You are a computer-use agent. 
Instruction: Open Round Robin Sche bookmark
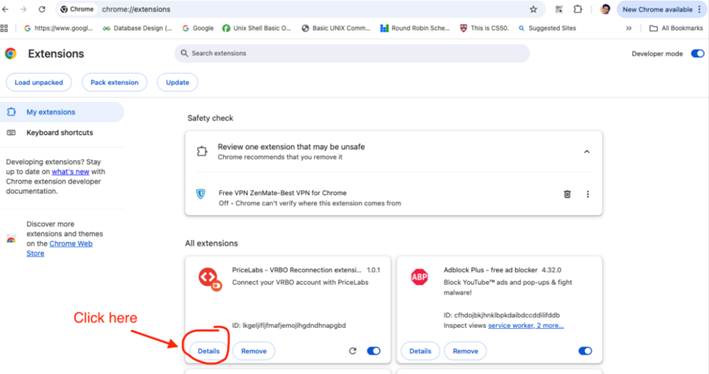click(x=415, y=28)
